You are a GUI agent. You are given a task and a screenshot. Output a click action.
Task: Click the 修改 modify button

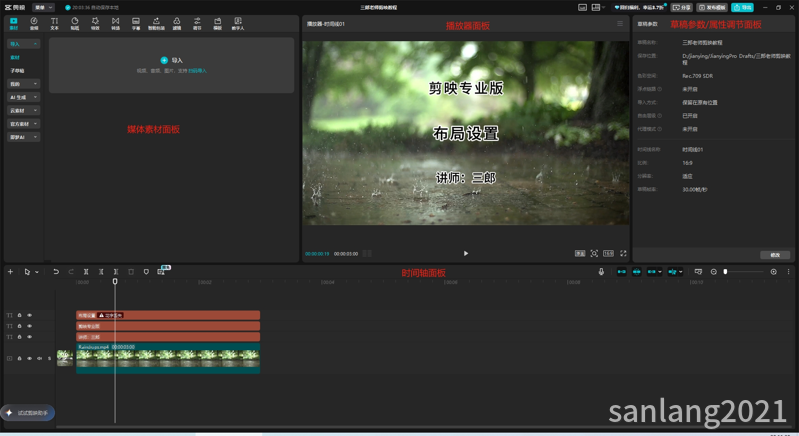775,255
